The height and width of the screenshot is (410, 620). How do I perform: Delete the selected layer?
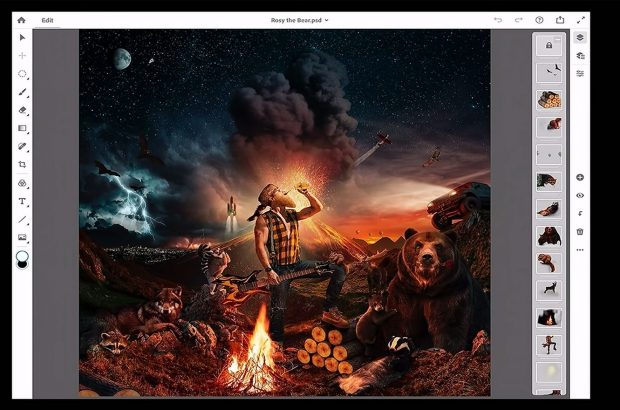(x=580, y=232)
